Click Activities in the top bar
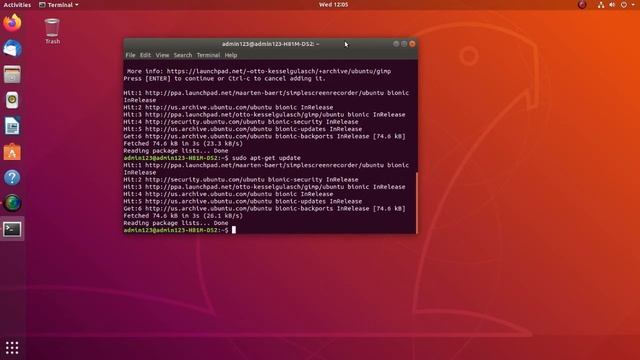 tap(17, 5)
